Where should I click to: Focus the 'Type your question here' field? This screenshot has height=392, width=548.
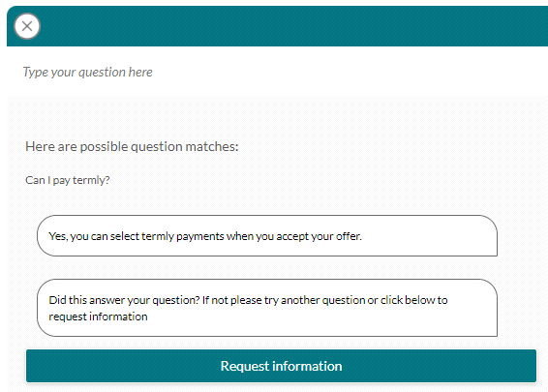tap(278, 72)
